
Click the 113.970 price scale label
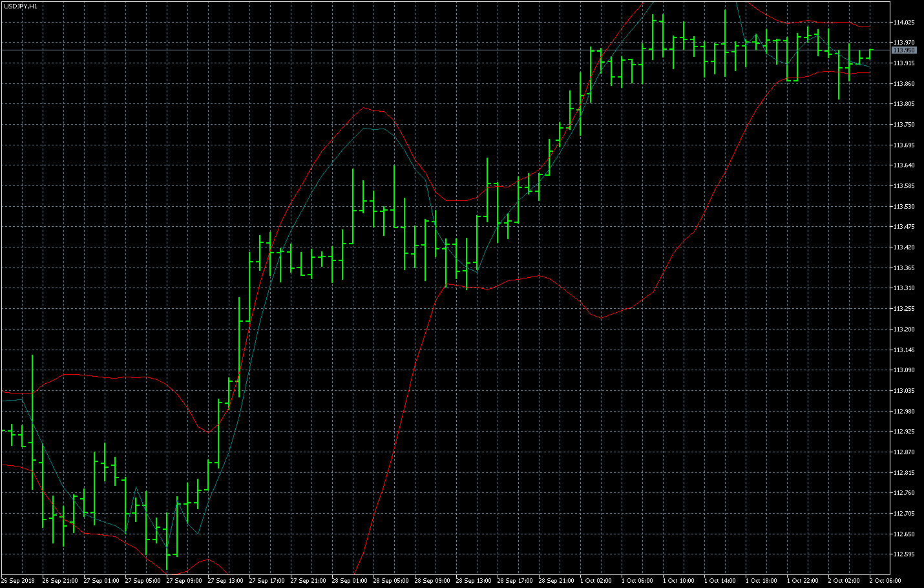pos(904,43)
